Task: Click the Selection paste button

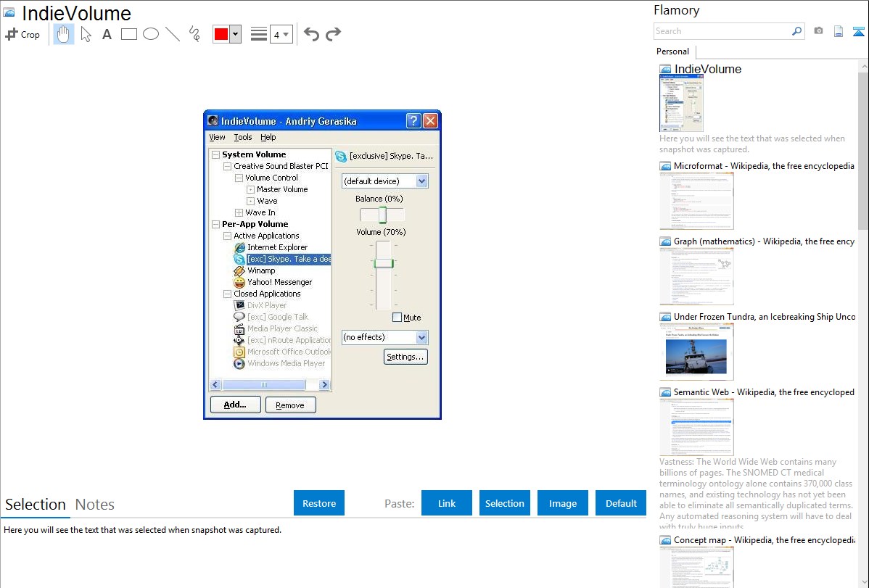Action: pos(505,503)
